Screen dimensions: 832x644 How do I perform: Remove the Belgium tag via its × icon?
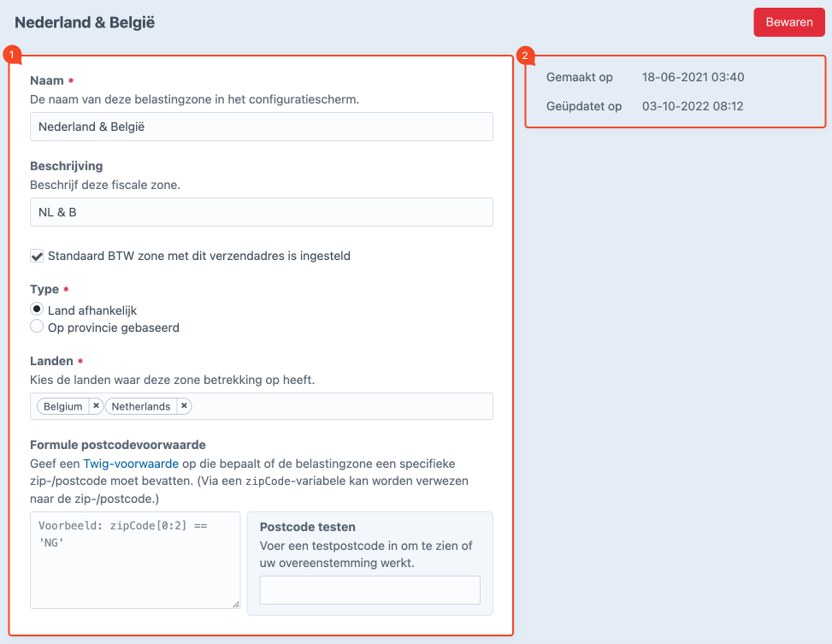96,405
